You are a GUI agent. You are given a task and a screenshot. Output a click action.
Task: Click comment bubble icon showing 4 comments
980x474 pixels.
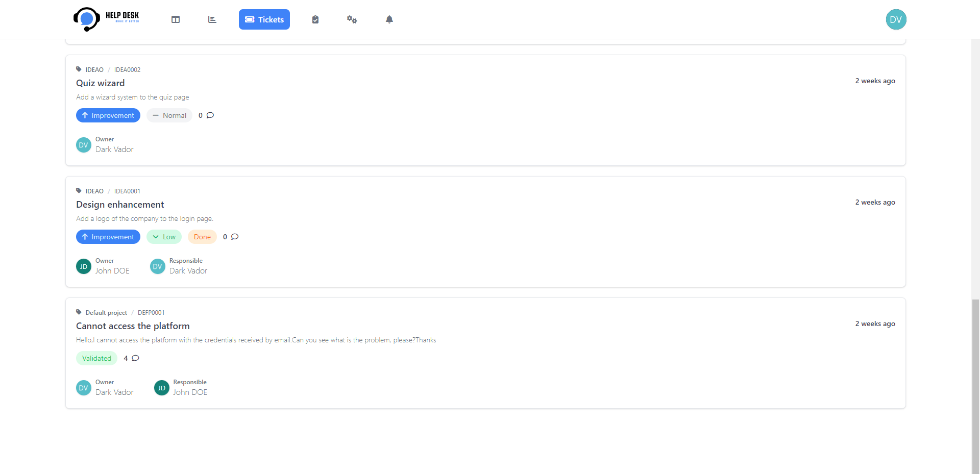tap(135, 358)
